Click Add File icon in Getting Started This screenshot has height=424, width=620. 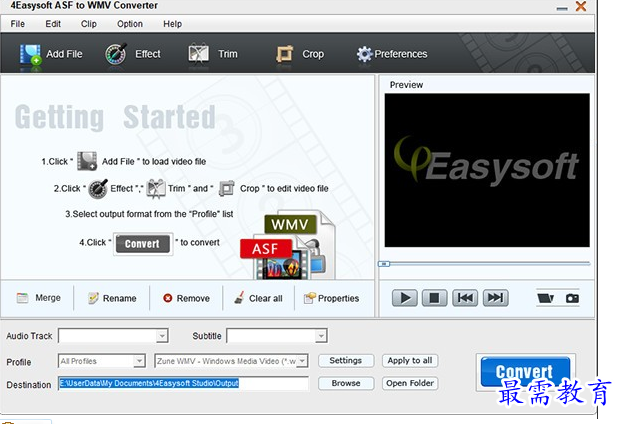click(87, 161)
